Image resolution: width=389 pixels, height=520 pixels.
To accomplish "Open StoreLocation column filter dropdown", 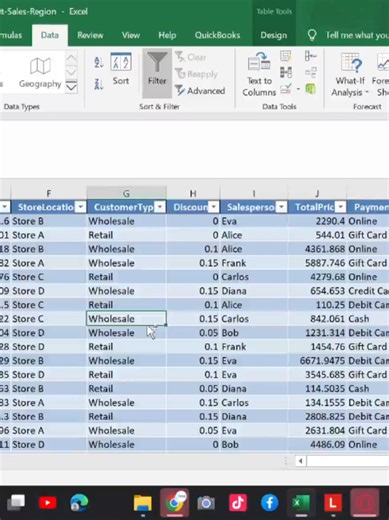I will 81,207.
